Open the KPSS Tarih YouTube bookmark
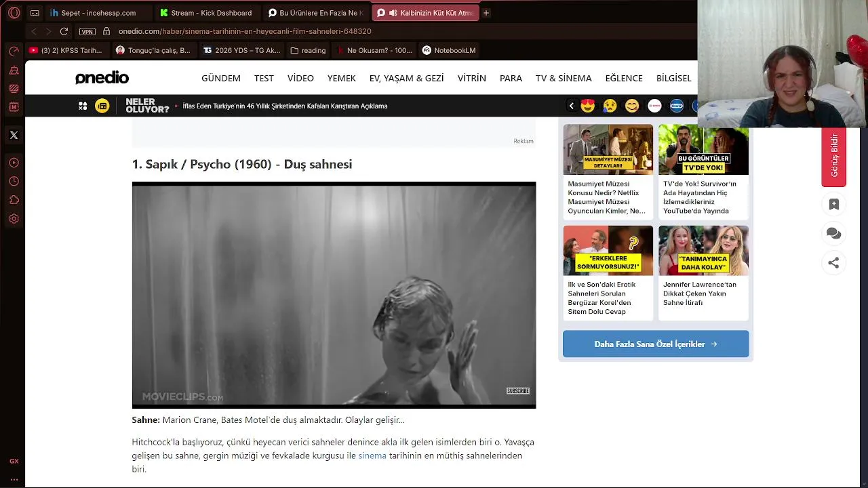This screenshot has width=868, height=488. [x=66, y=50]
